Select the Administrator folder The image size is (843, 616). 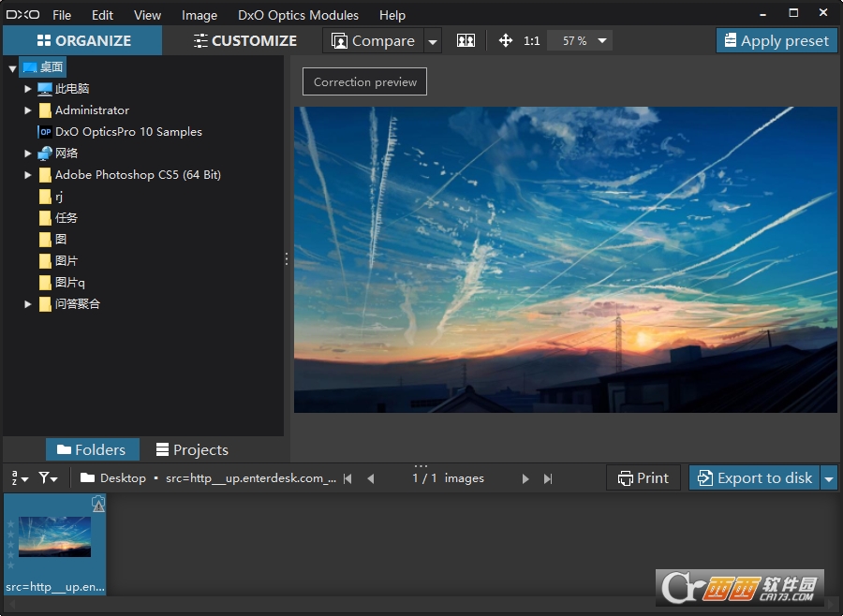pos(84,110)
